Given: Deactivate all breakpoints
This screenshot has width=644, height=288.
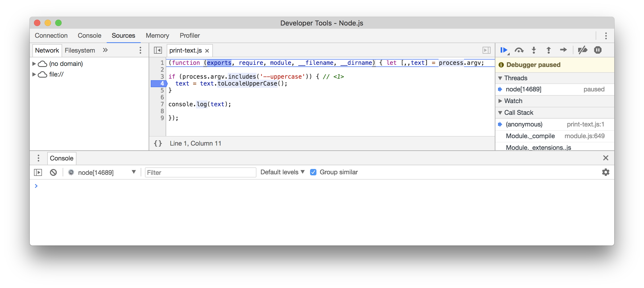Looking at the screenshot, I should pos(583,50).
